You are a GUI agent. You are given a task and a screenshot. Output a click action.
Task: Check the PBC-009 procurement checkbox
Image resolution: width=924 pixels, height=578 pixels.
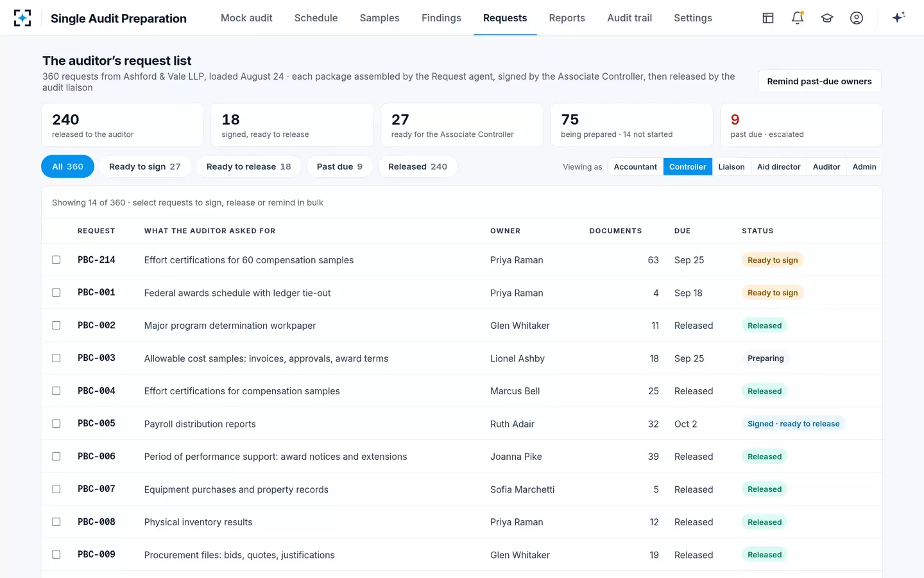tap(56, 555)
